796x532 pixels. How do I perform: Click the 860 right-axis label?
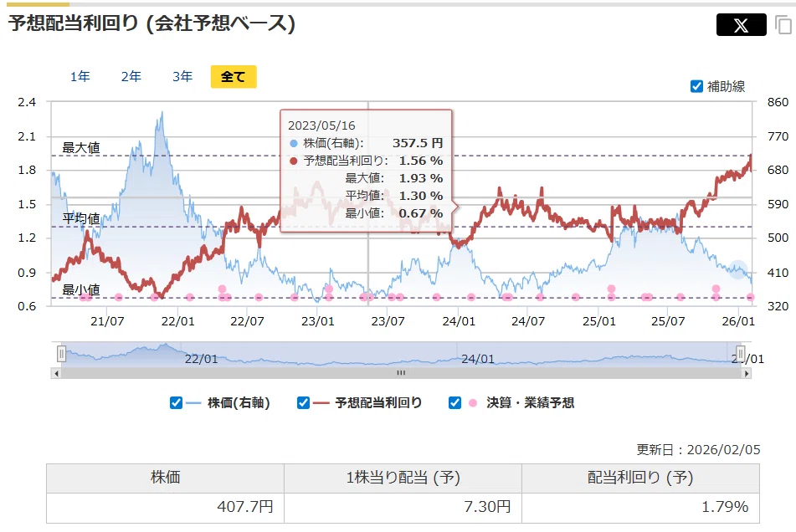778,102
